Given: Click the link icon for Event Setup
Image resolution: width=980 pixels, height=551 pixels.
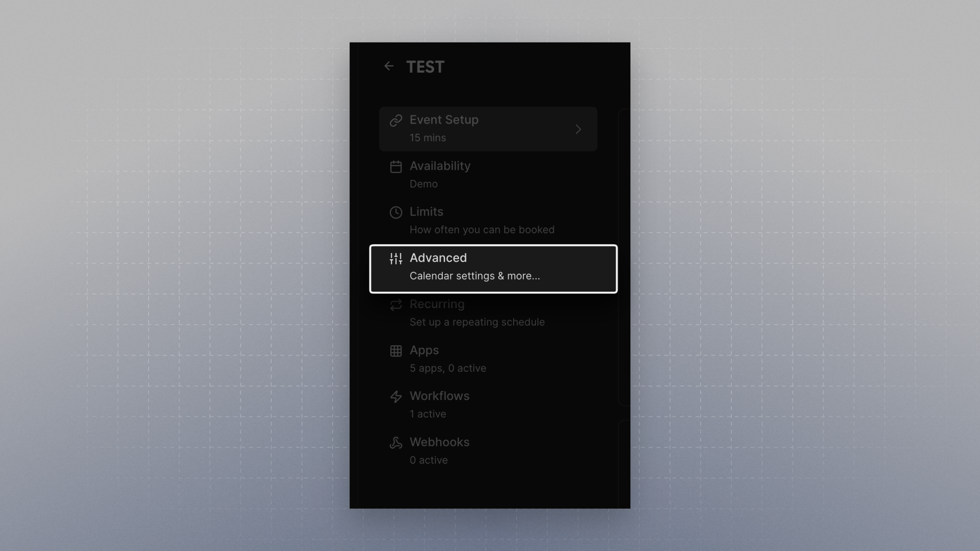Looking at the screenshot, I should [396, 120].
